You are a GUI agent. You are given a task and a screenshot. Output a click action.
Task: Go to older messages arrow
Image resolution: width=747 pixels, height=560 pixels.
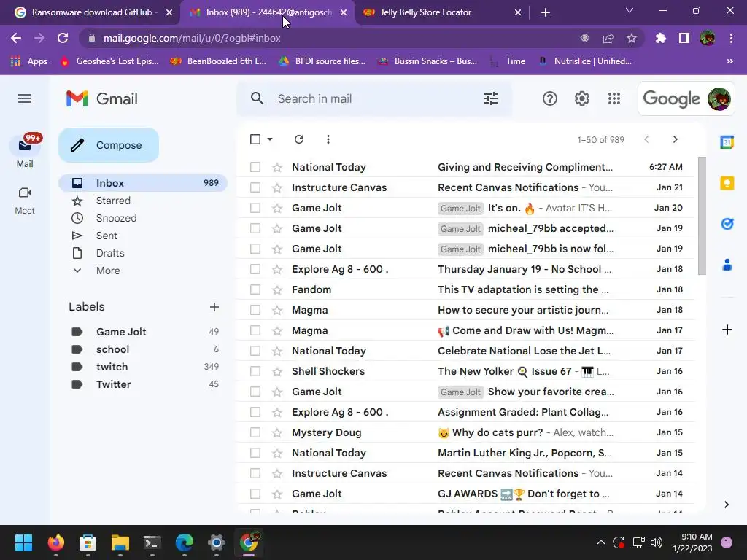point(675,139)
